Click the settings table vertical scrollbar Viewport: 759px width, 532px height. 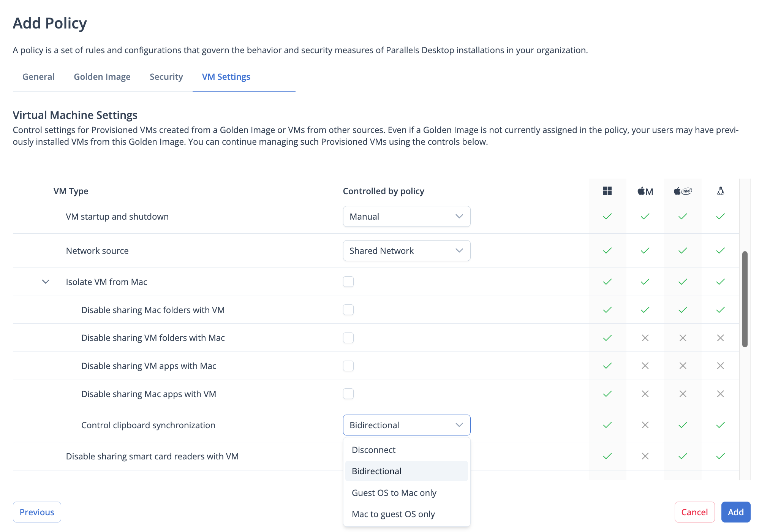tap(745, 299)
